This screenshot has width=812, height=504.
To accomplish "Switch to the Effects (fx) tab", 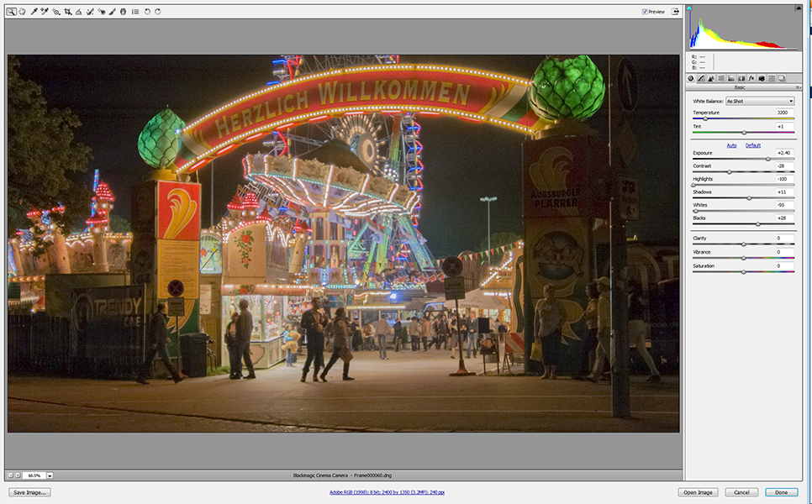I will 751,79.
